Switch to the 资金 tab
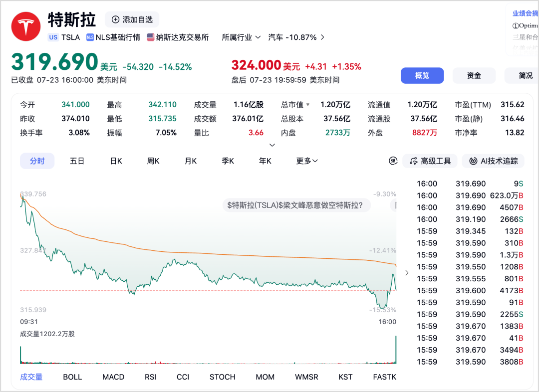The height and width of the screenshot is (392, 539). coord(474,76)
